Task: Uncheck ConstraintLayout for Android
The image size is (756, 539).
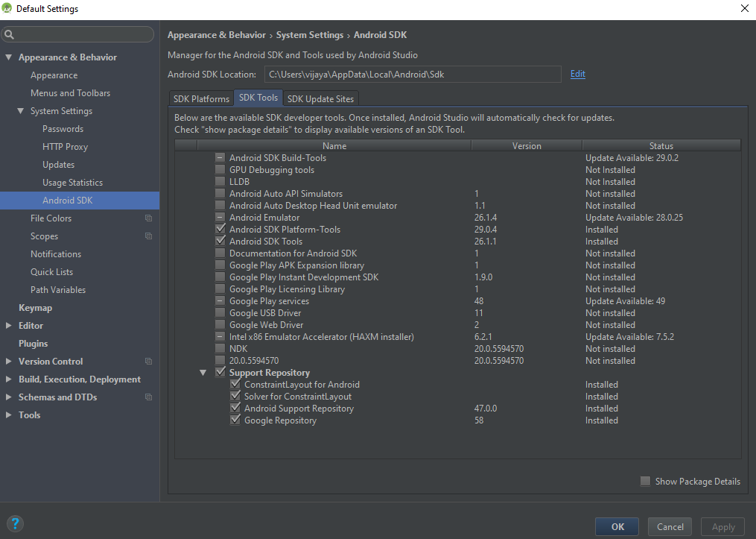Action: tap(235, 384)
